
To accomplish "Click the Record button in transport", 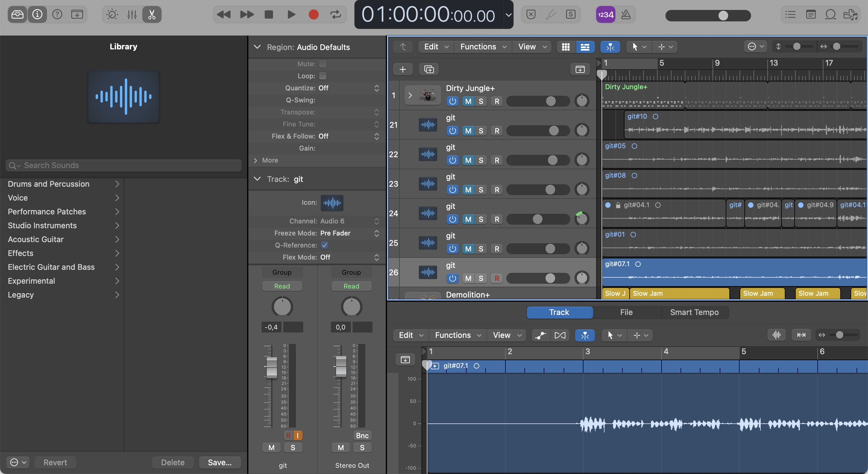I will coord(313,14).
